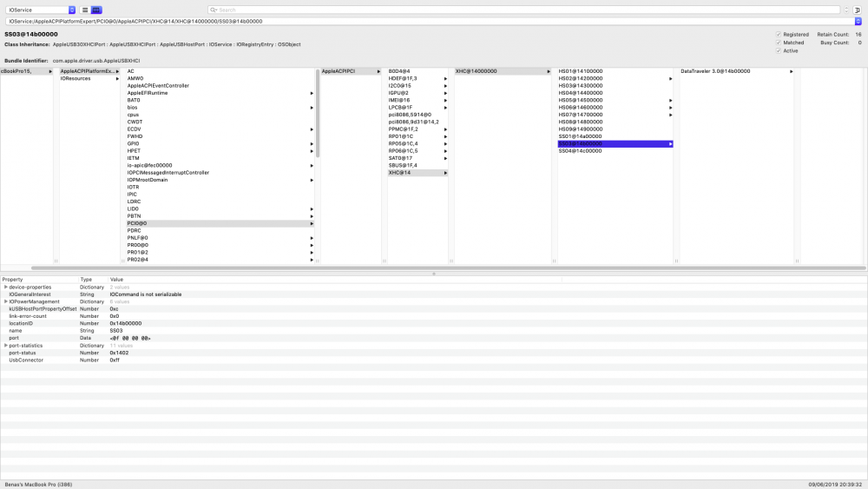Expand the device-properties dictionary row

5,287
